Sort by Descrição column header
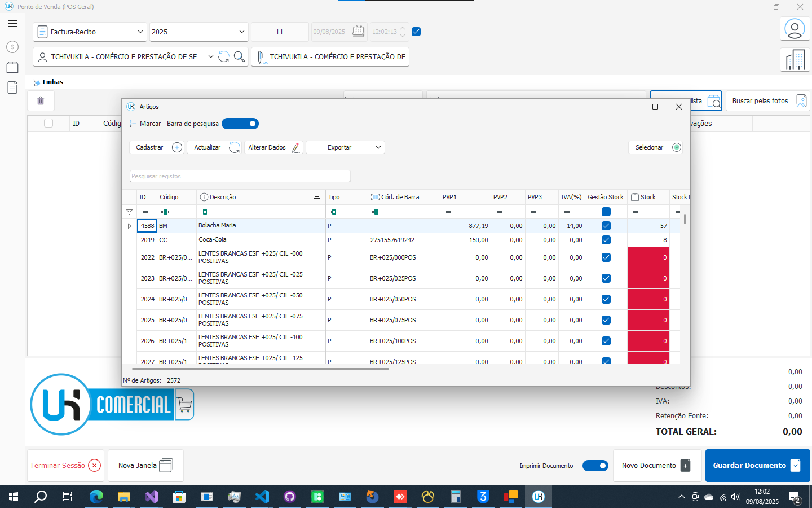 click(261, 197)
